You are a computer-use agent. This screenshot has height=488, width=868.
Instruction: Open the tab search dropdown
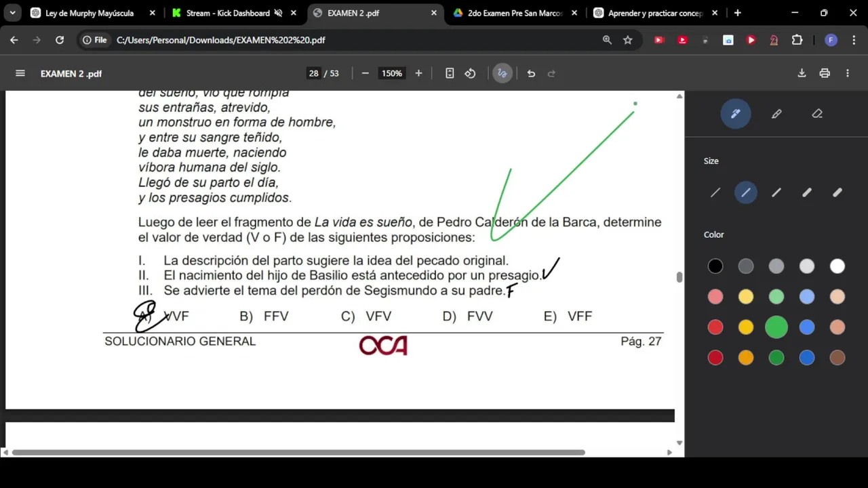[x=12, y=13]
